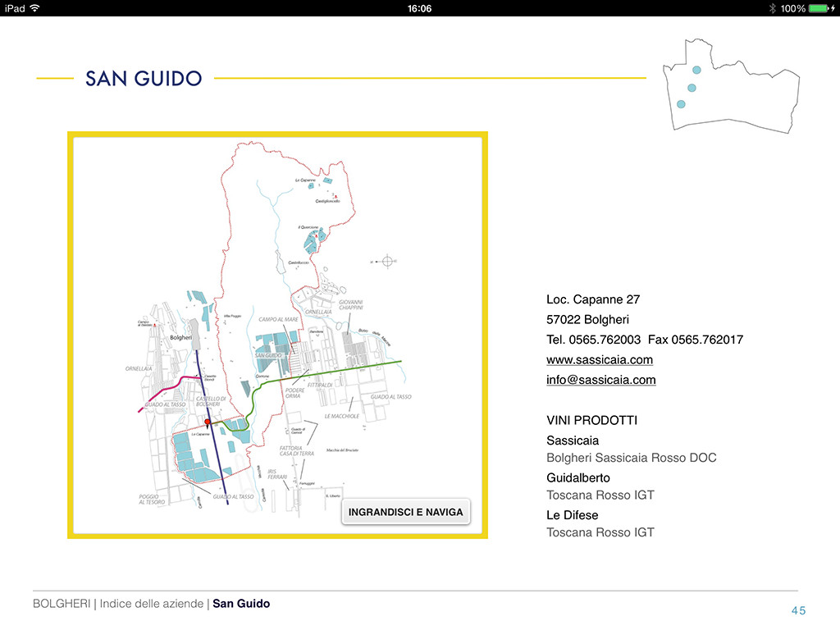Tap the battery icon in the status bar

coord(819,8)
